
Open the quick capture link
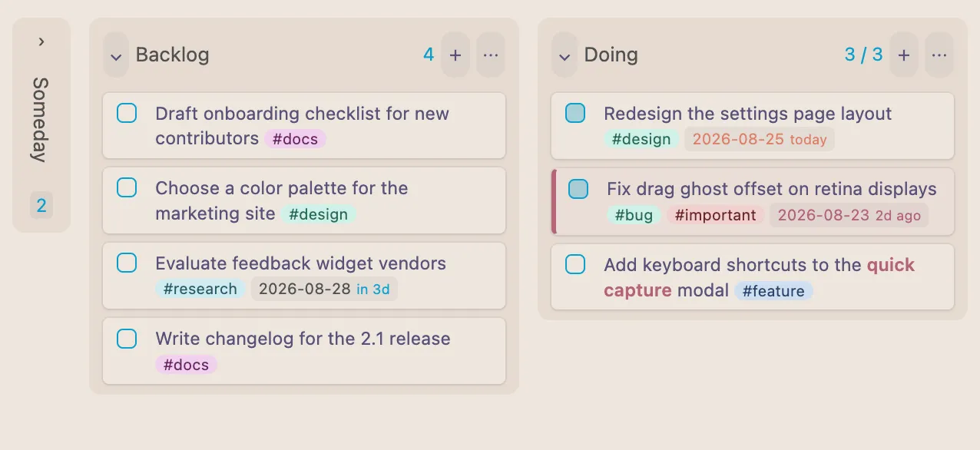coord(760,278)
